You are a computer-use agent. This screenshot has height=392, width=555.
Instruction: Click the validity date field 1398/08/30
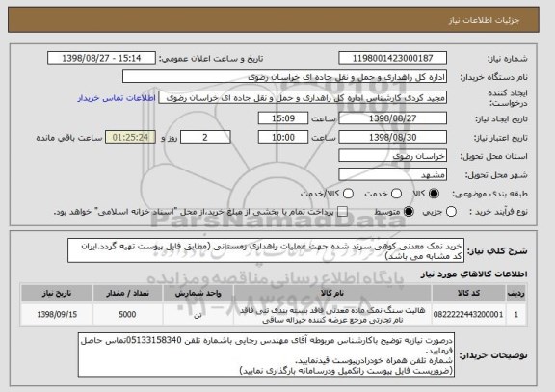[392, 138]
